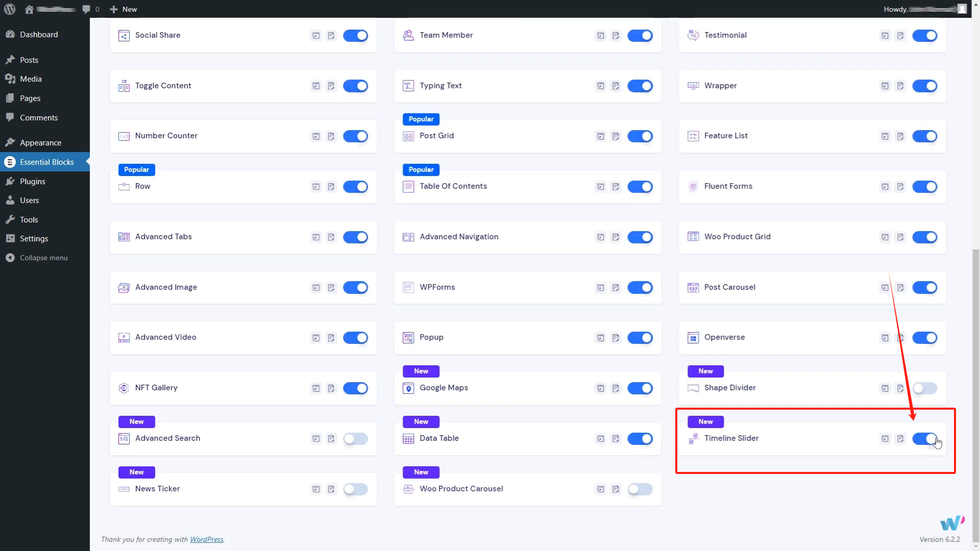Viewport: 980px width, 551px height.
Task: Open the Data Table documentation icon
Action: (616, 439)
